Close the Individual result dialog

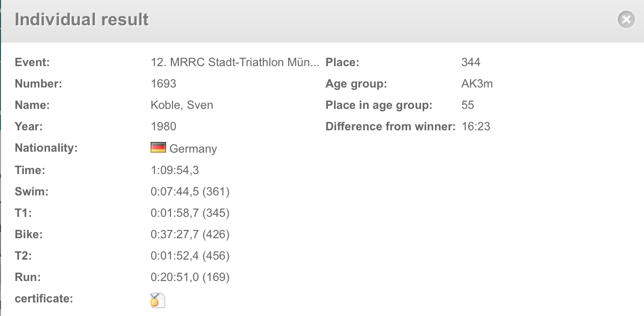(x=627, y=19)
